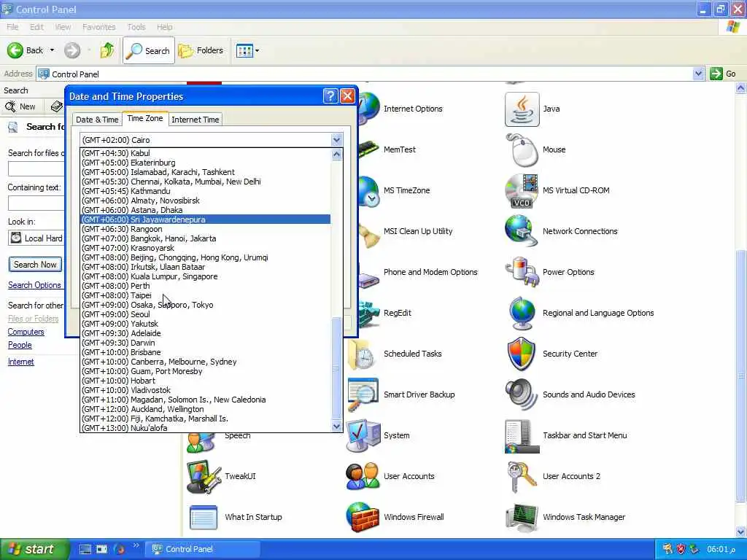Click Control Panel window scroll down arrow

pos(741,532)
